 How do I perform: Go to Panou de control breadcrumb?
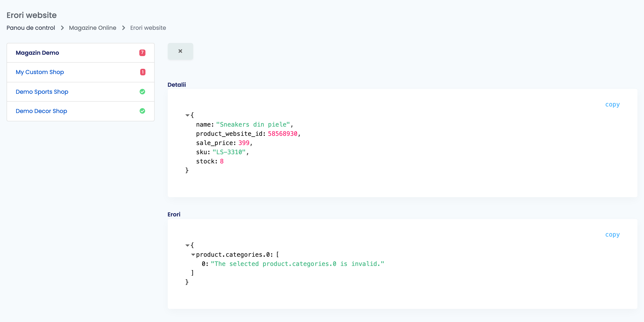31,28
